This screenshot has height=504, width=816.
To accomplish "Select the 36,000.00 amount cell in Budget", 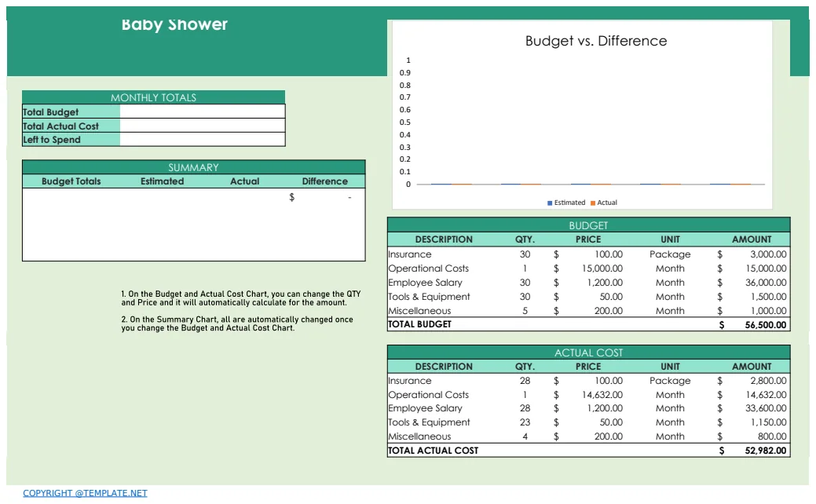I will 766,283.
